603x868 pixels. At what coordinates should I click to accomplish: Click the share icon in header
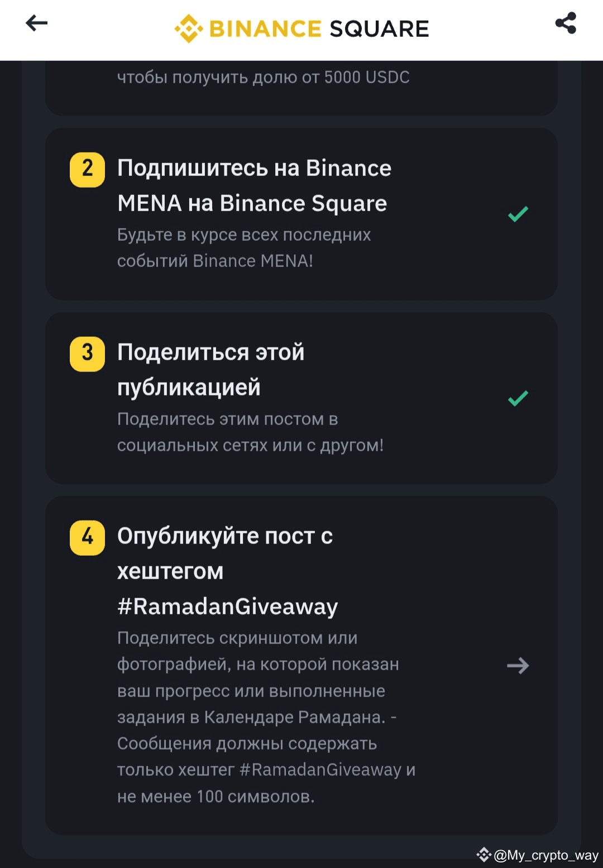[566, 23]
